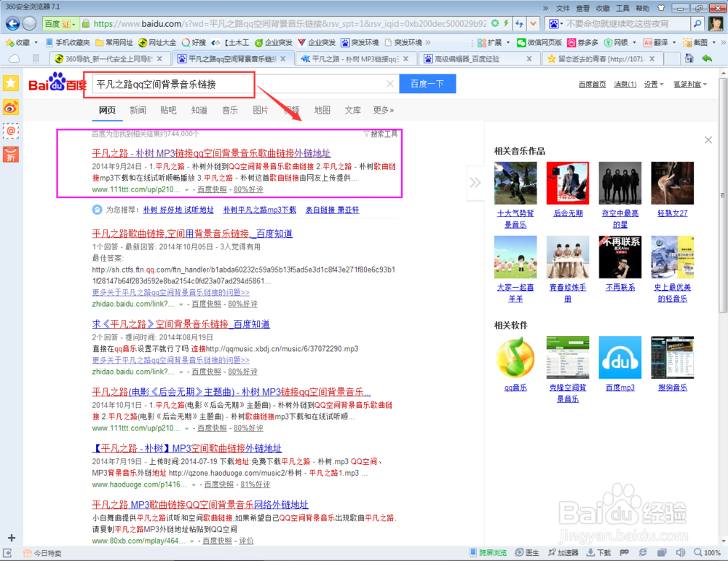Clear the Baidu search box with the X icon

tap(390, 84)
